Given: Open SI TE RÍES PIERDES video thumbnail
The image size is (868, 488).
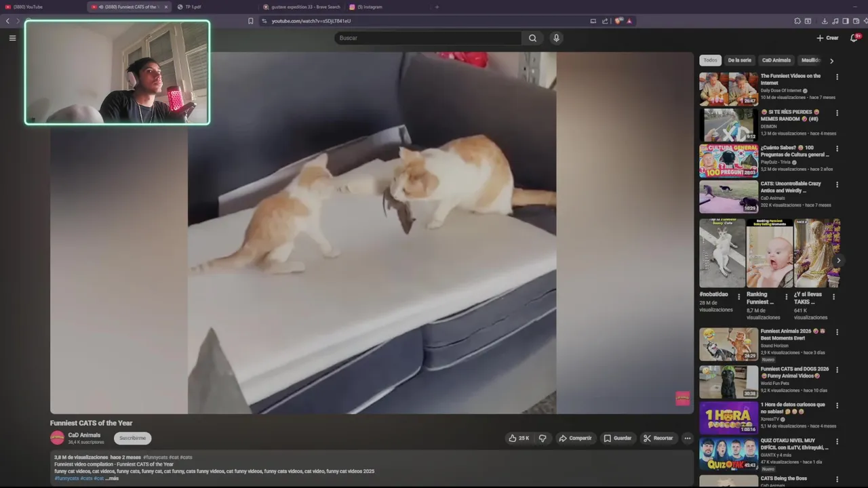Looking at the screenshot, I should [x=728, y=125].
